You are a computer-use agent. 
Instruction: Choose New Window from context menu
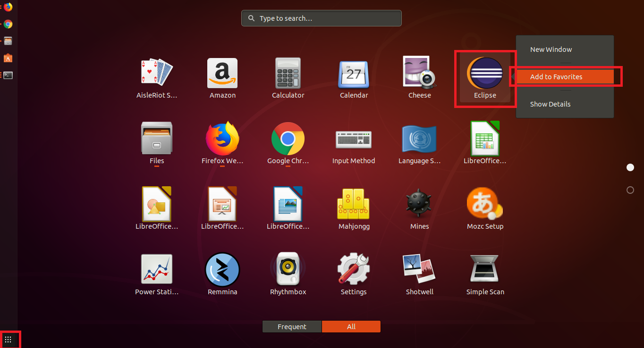565,50
